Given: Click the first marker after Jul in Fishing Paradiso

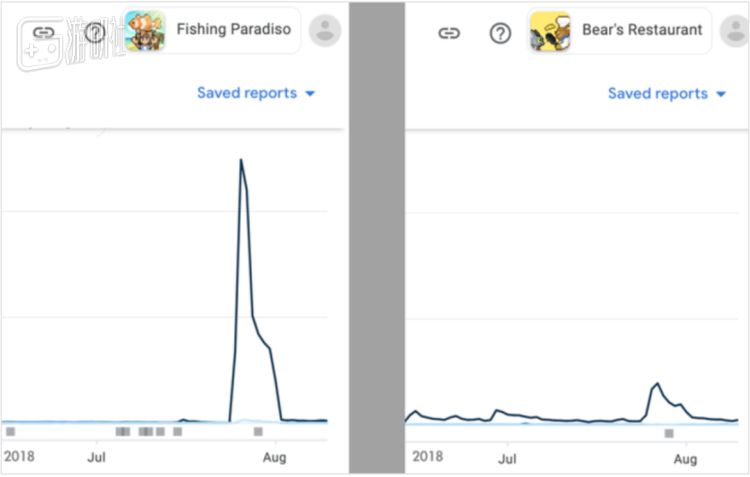Looking at the screenshot, I should point(122,432).
